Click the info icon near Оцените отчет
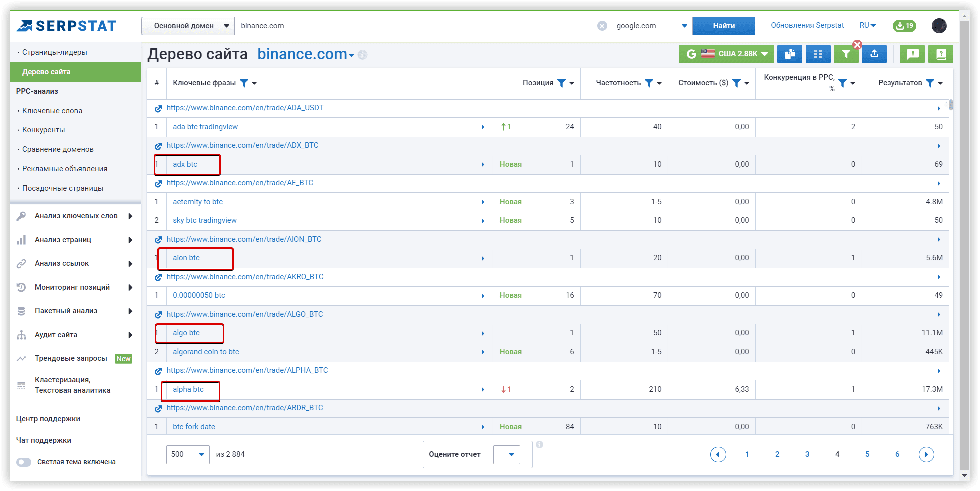 click(x=539, y=444)
